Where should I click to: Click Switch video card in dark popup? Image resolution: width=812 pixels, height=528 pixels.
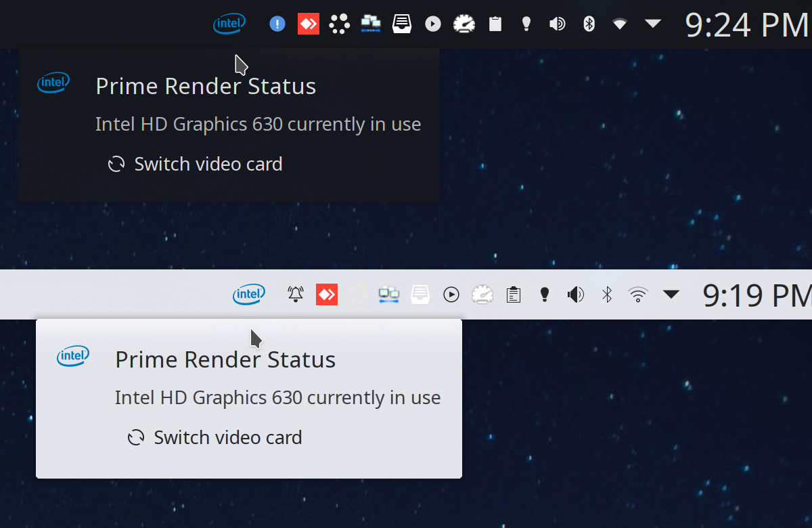[196, 164]
